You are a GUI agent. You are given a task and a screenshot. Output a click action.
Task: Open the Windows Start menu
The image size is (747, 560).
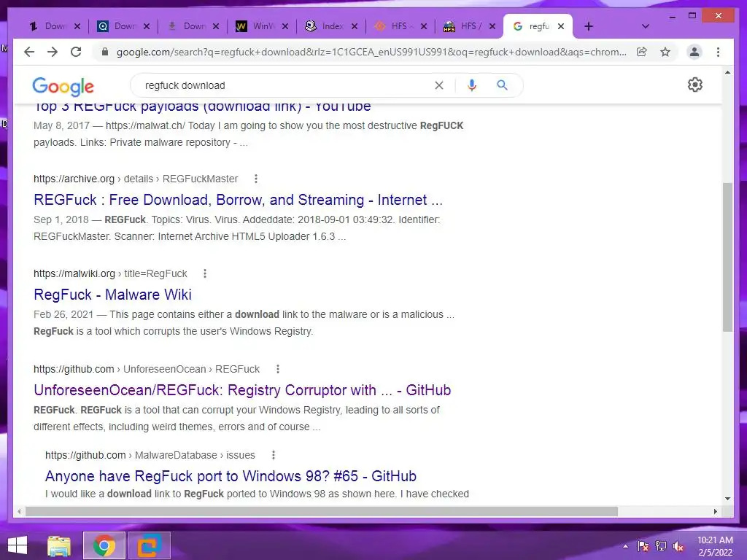point(18,545)
